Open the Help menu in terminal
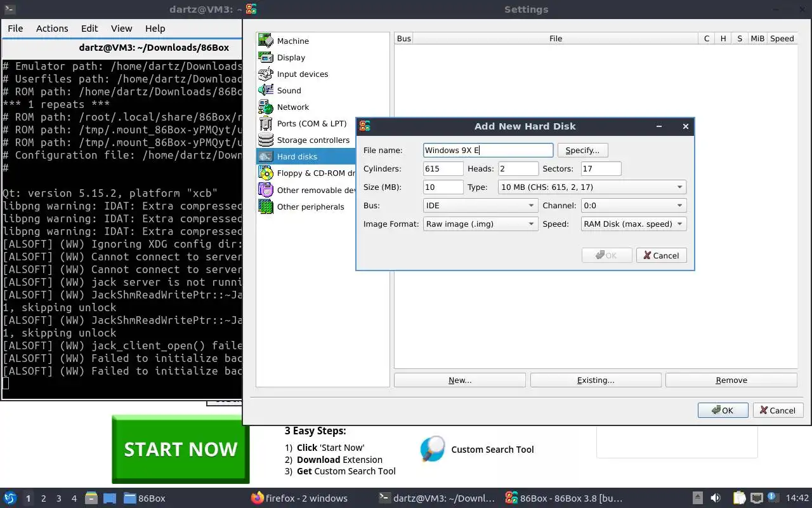The width and height of the screenshot is (812, 508). point(155,28)
